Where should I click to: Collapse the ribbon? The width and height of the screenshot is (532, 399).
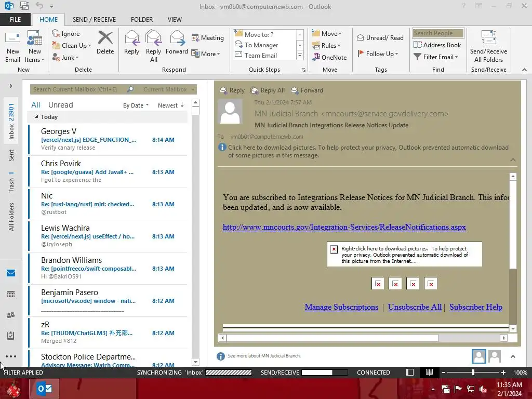click(524, 70)
